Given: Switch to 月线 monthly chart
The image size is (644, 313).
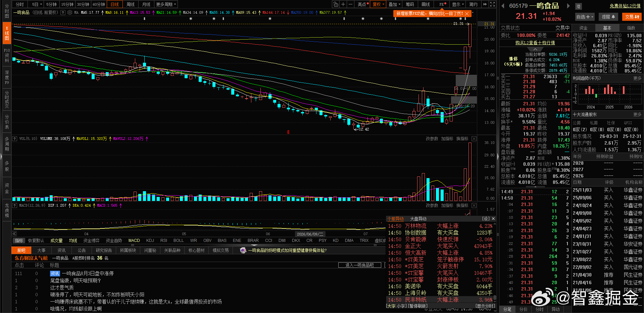Looking at the screenshot, I should tap(146, 4).
